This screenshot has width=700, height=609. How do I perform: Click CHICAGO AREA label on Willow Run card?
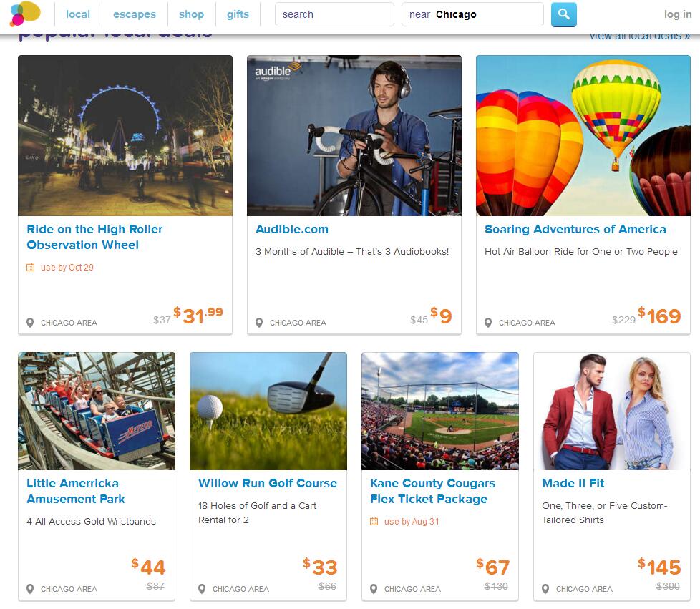pyautogui.click(x=240, y=589)
